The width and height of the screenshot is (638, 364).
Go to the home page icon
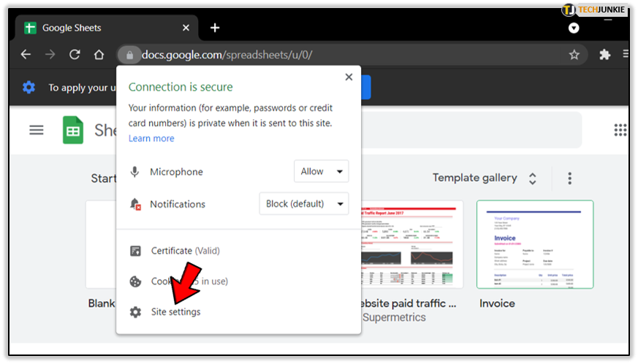pyautogui.click(x=99, y=54)
